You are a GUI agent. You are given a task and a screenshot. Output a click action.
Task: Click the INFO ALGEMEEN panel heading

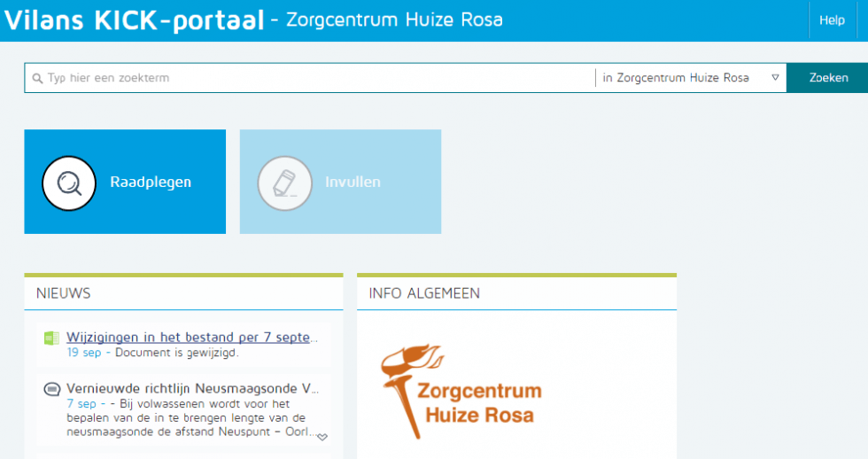424,293
